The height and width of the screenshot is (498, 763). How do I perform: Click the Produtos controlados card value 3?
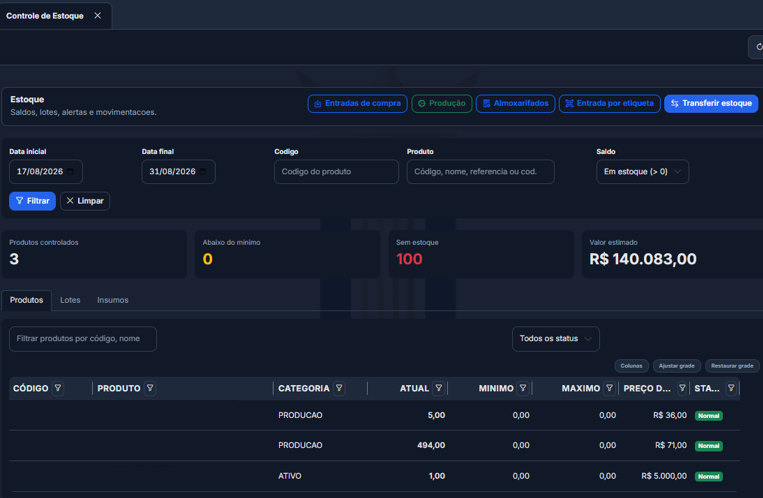14,259
